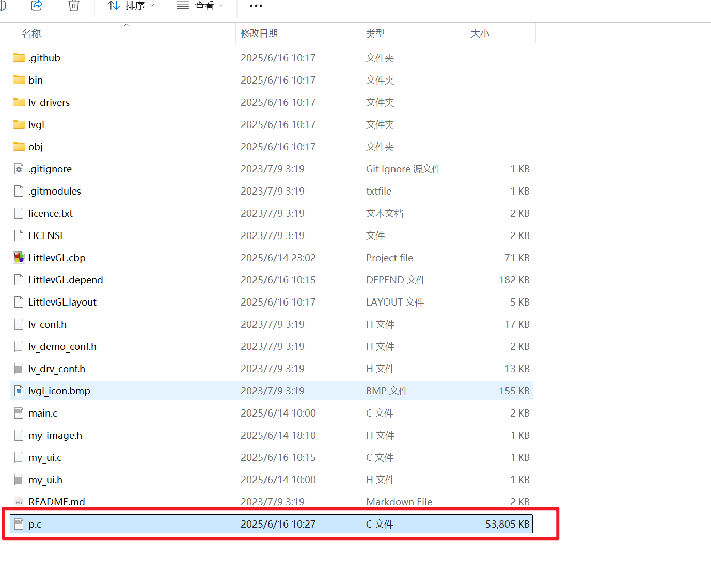Image resolution: width=711 pixels, height=588 pixels.
Task: Select the lvgl_icon.bmp image file
Action: (59, 391)
